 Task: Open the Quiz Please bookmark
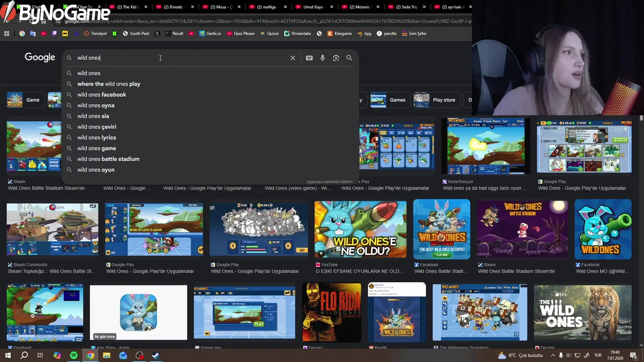pos(240,34)
